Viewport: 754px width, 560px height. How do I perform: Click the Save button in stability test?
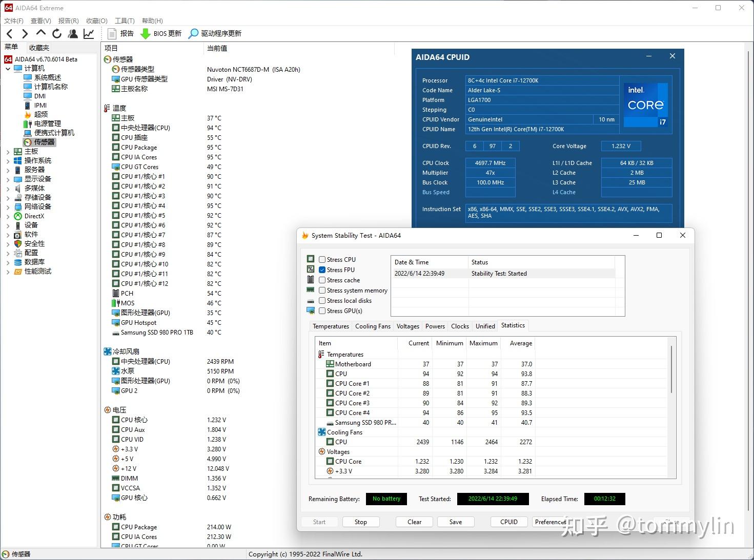click(455, 522)
